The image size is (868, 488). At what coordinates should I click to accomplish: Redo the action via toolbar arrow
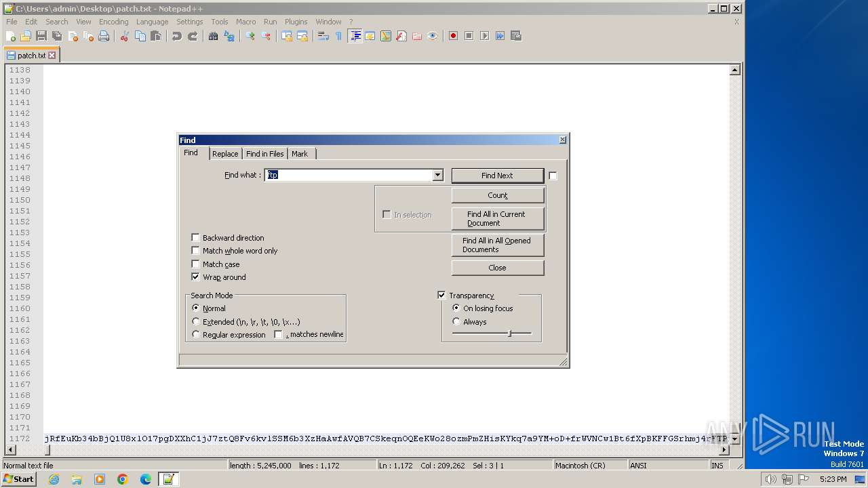click(193, 36)
